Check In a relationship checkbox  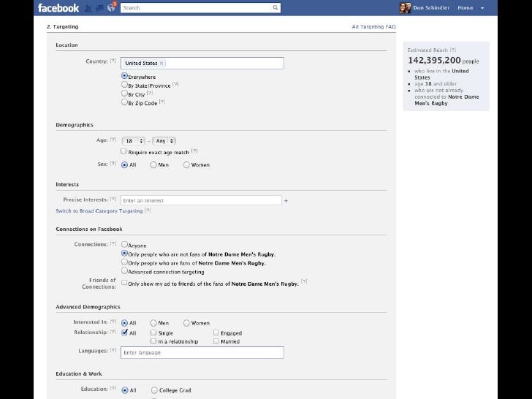[153, 341]
